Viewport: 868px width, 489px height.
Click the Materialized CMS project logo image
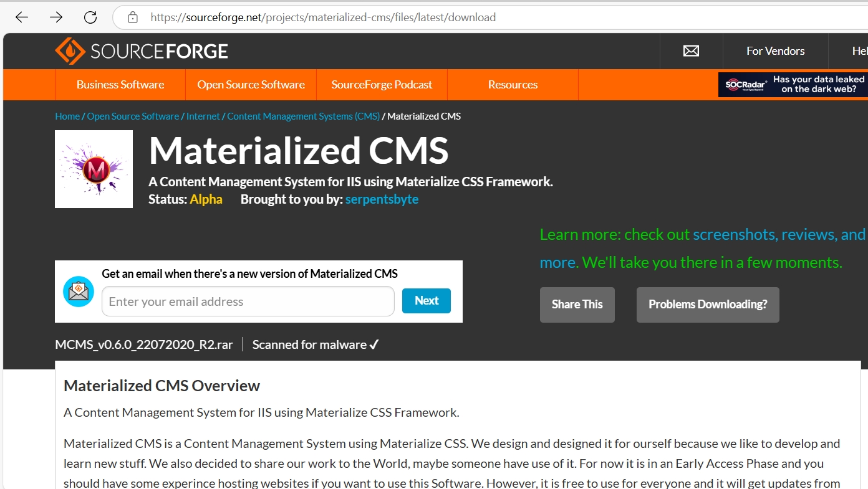(x=94, y=169)
